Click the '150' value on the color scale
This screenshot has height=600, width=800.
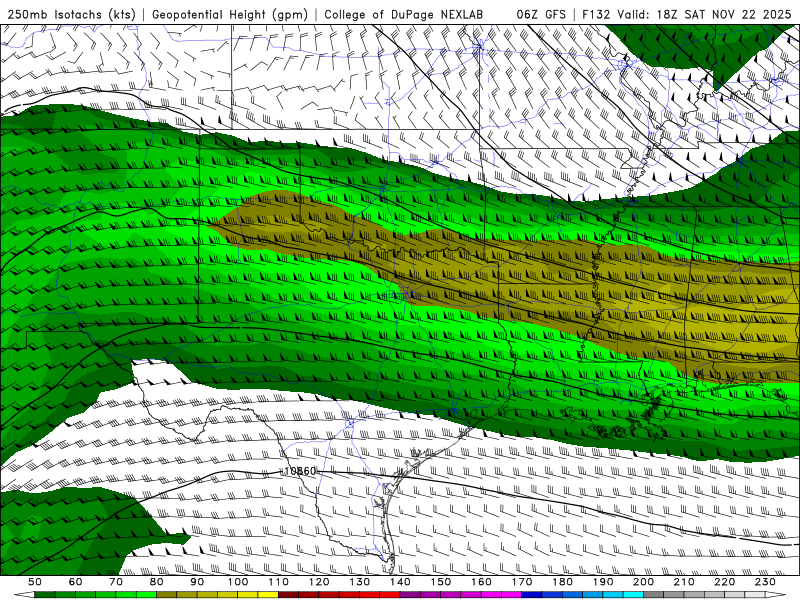click(x=441, y=582)
